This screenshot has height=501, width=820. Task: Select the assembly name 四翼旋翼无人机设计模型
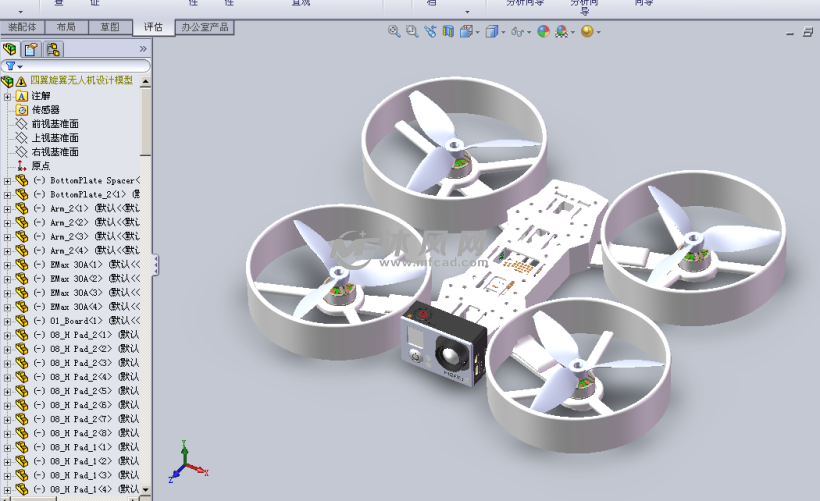pos(82,81)
